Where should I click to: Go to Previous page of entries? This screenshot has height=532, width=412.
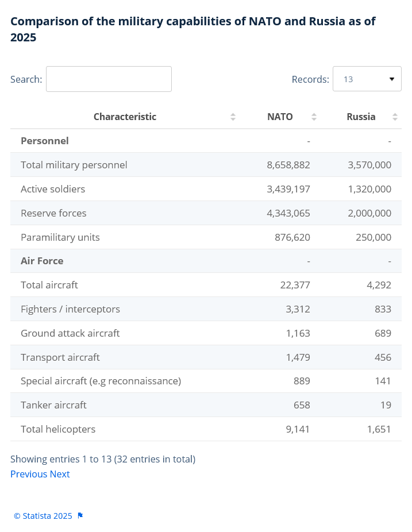(x=29, y=474)
